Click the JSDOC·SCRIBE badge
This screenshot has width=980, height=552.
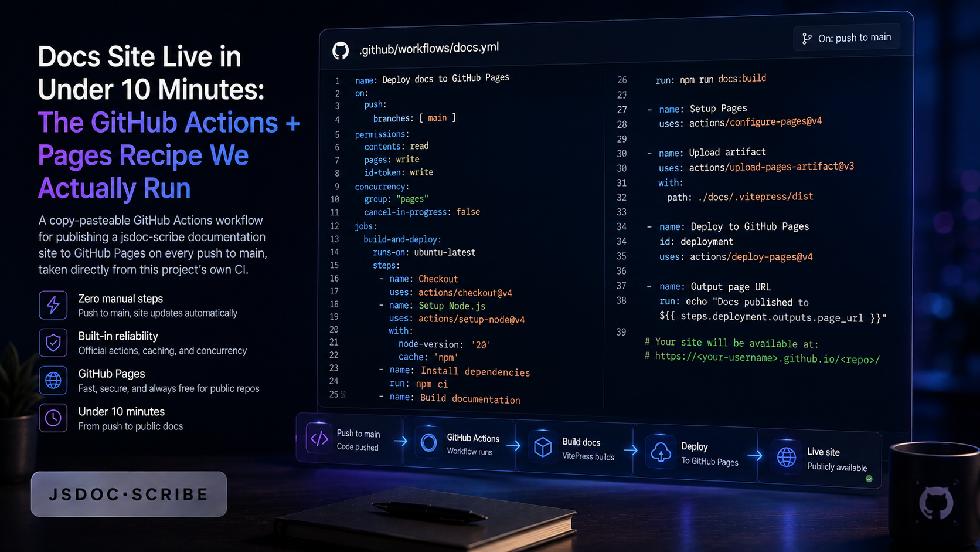[129, 494]
